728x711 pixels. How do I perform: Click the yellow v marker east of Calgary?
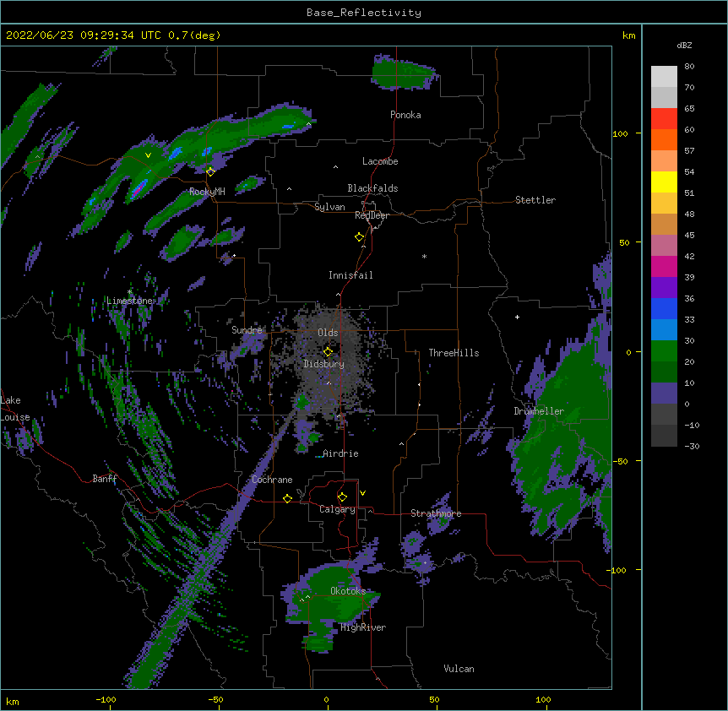pos(362,493)
